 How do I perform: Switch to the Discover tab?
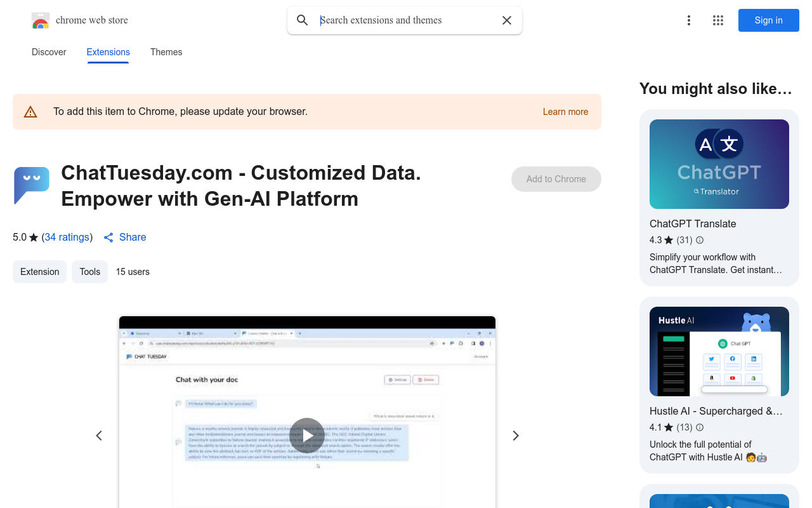[49, 52]
